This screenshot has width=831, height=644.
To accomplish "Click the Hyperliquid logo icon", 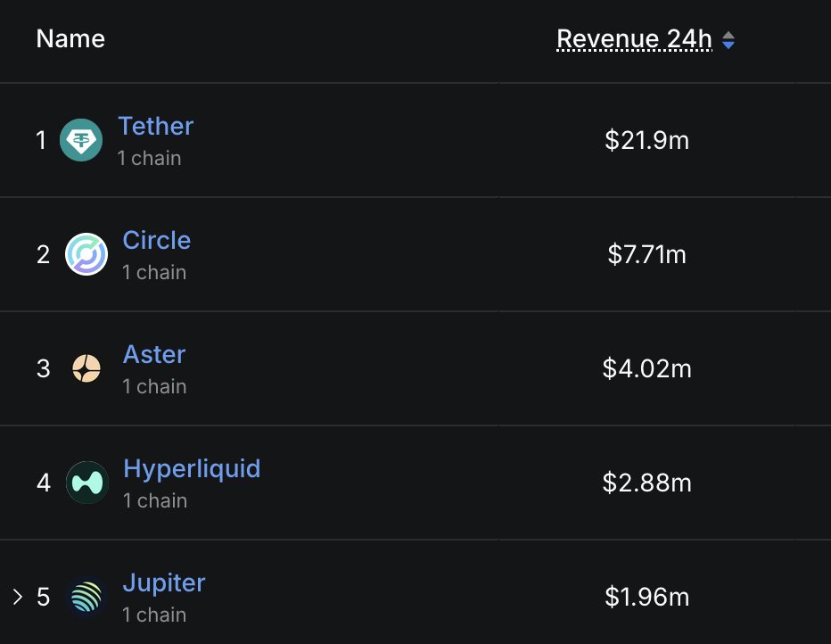I will click(87, 483).
